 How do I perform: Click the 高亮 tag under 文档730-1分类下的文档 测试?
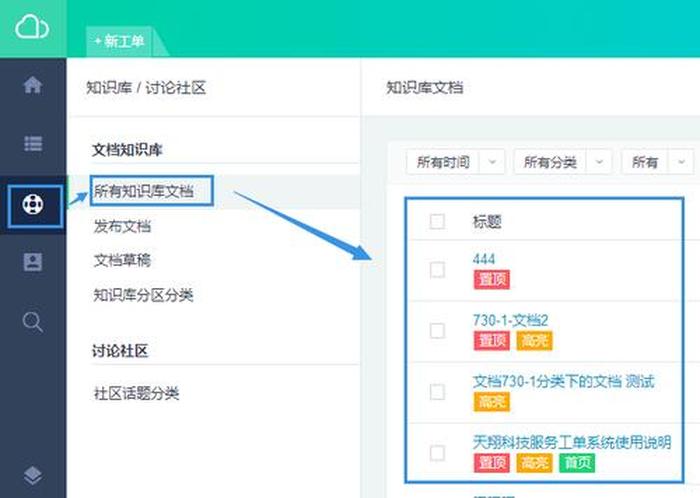coord(492,402)
